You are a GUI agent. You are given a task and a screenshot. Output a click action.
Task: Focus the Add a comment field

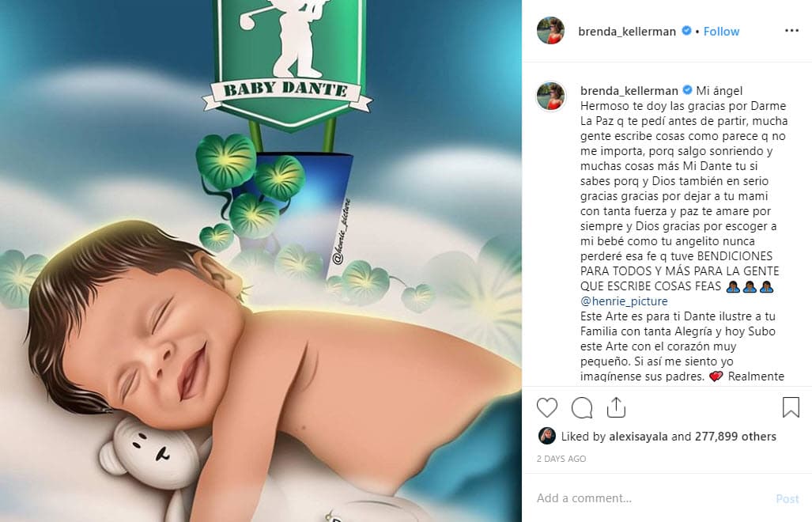pyautogui.click(x=652, y=498)
